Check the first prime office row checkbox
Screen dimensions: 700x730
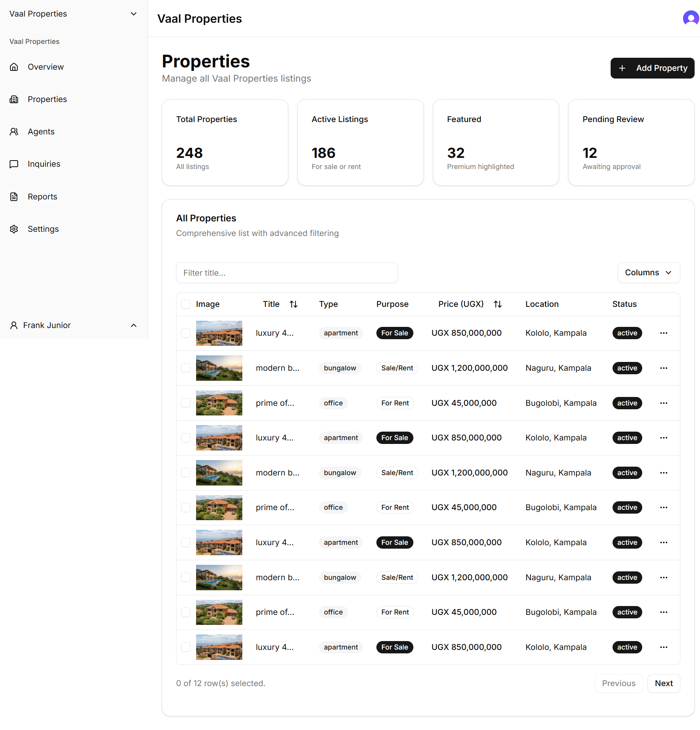coord(186,403)
